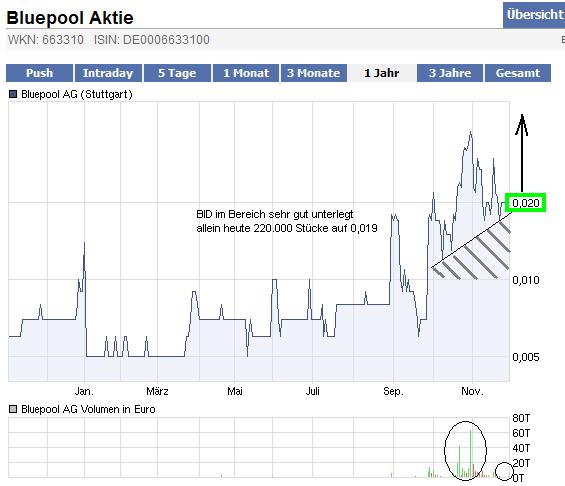Click the 60T volume axis label
This screenshot has height=486, width=565.
(521, 433)
